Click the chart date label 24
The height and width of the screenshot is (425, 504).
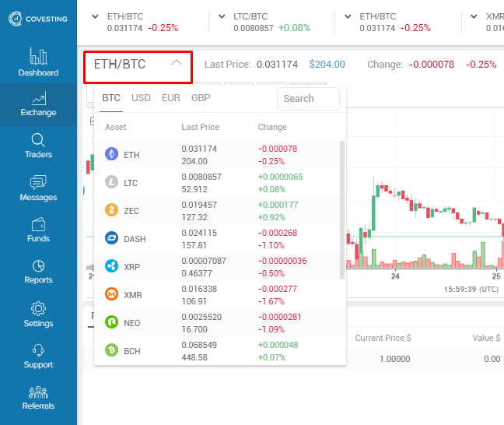tap(395, 276)
